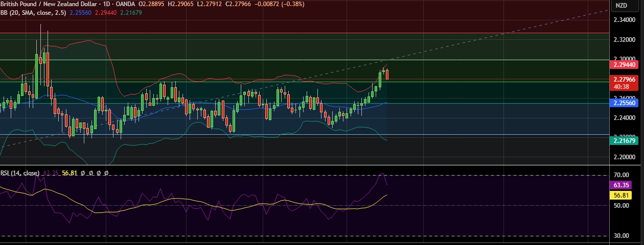Select the RSI (14, close) indicator legend
The width and height of the screenshot is (644, 245).
20,173
